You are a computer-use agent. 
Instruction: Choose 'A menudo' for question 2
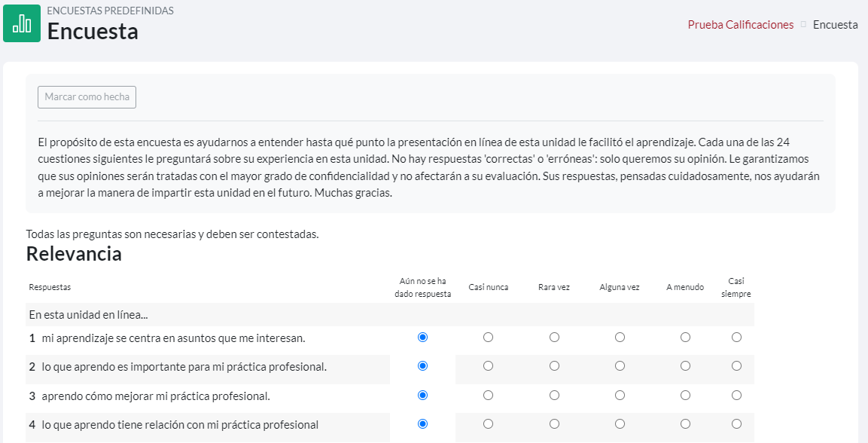click(685, 366)
